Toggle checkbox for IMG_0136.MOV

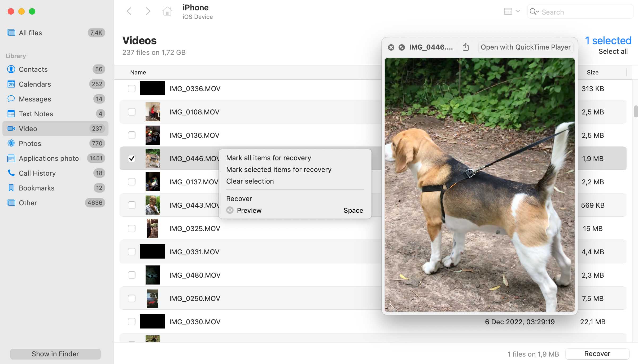132,135
